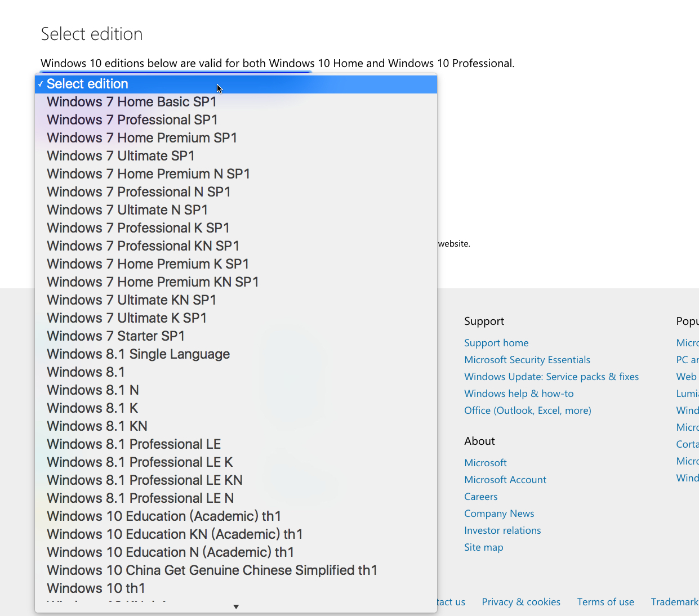The width and height of the screenshot is (699, 616).
Task: Open Privacy & cookies footer link
Action: pyautogui.click(x=521, y=602)
